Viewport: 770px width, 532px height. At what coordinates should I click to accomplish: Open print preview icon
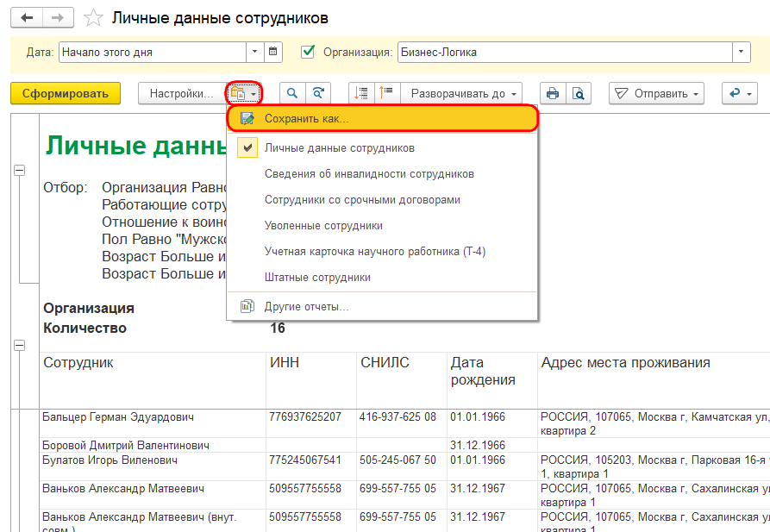pyautogui.click(x=579, y=93)
